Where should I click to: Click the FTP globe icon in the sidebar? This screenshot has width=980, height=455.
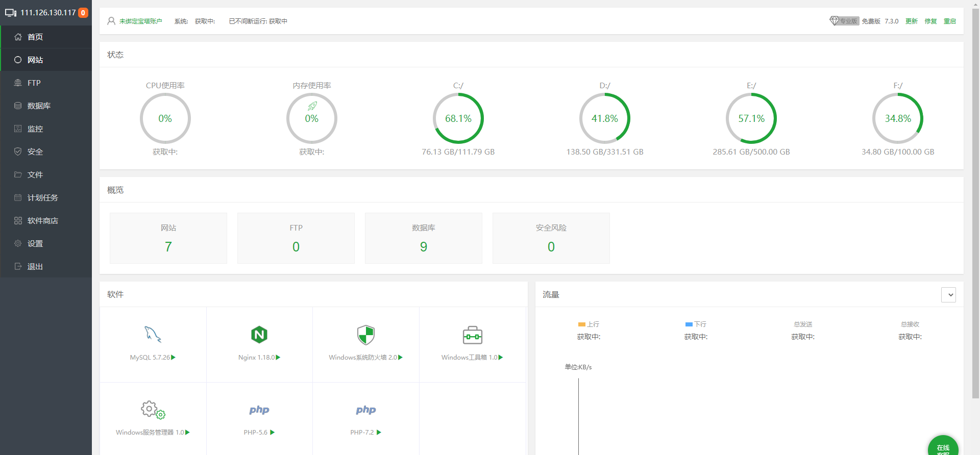point(18,83)
